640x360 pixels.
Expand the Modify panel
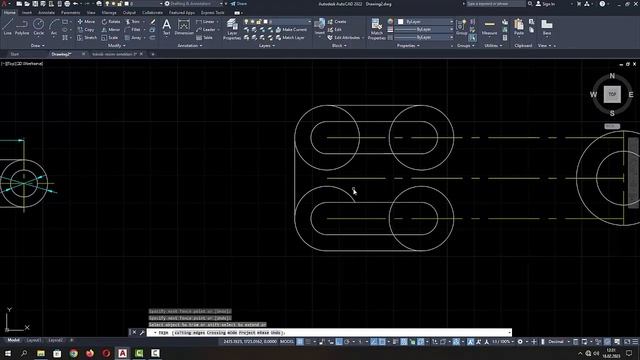(117, 46)
